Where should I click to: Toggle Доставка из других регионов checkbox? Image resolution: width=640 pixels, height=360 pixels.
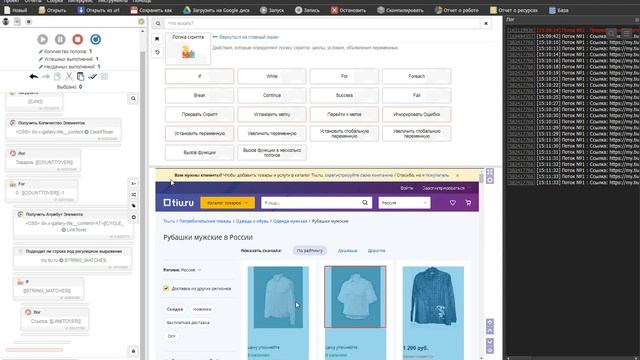pyautogui.click(x=166, y=289)
